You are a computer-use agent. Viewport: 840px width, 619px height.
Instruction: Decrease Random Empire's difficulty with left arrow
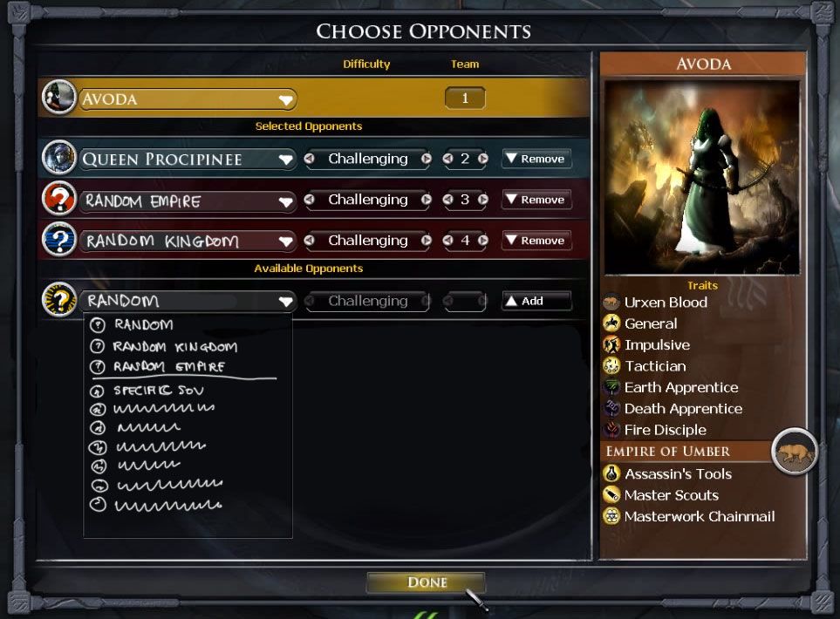309,199
